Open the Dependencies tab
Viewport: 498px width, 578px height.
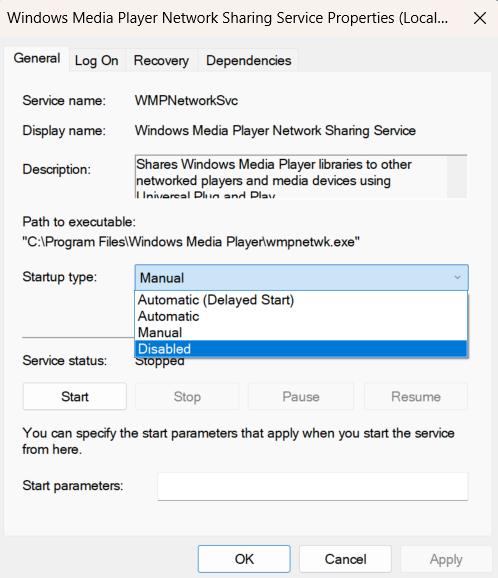[248, 60]
